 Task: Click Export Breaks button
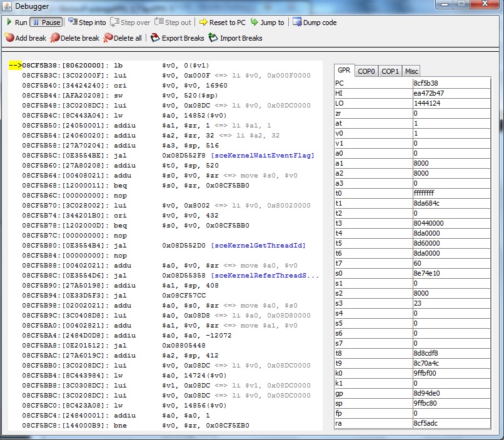tap(177, 38)
